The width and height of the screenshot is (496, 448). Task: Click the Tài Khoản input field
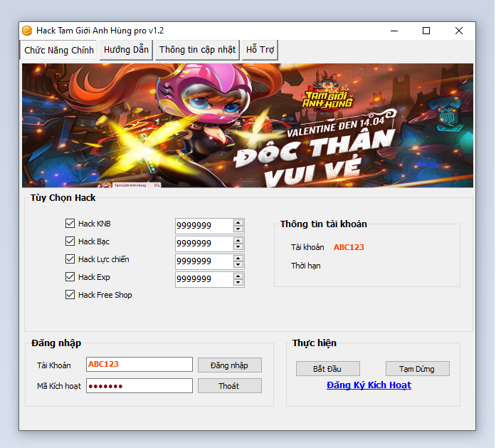(139, 365)
